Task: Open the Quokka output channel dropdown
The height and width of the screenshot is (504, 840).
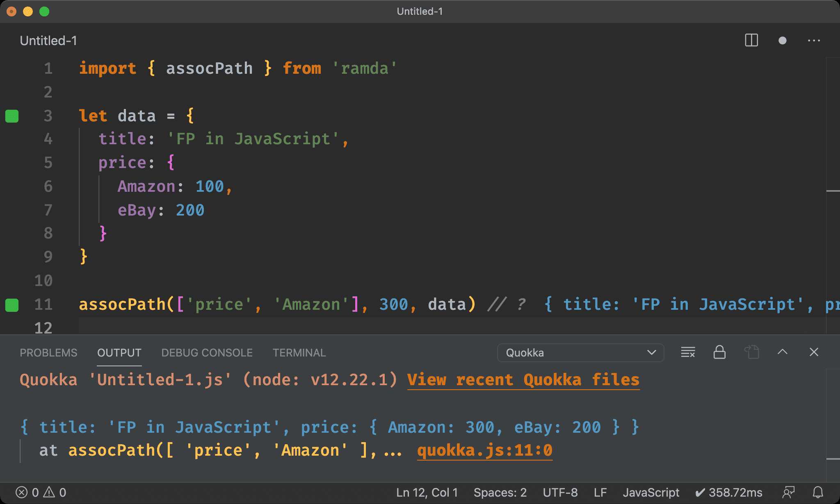Action: tap(580, 353)
